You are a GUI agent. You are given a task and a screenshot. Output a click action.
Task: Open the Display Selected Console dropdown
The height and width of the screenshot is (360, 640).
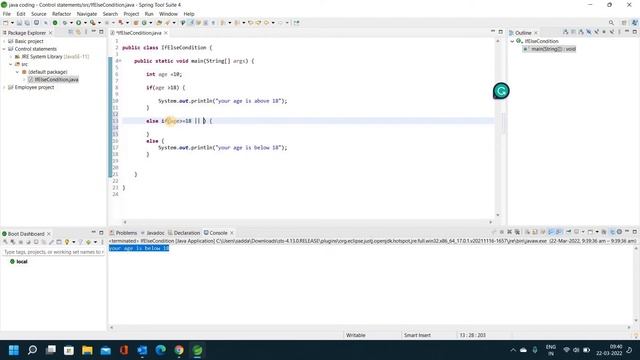coord(583,232)
